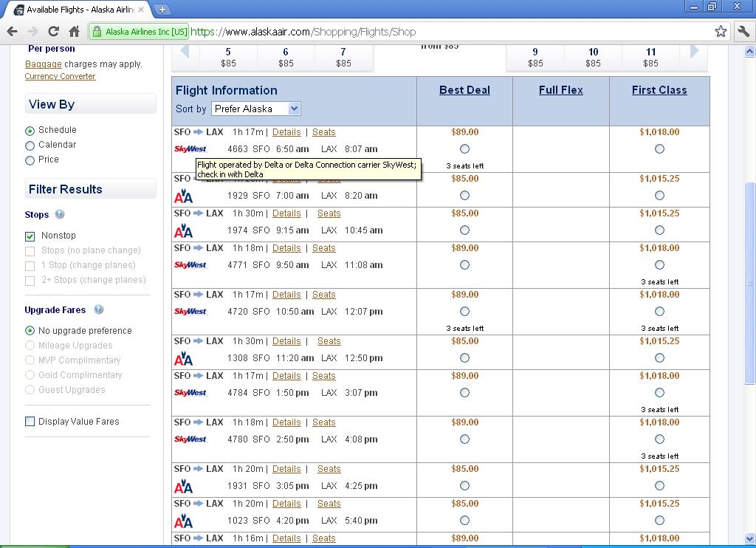Select $1,018.00 First Class for flight 4720

coord(659,311)
